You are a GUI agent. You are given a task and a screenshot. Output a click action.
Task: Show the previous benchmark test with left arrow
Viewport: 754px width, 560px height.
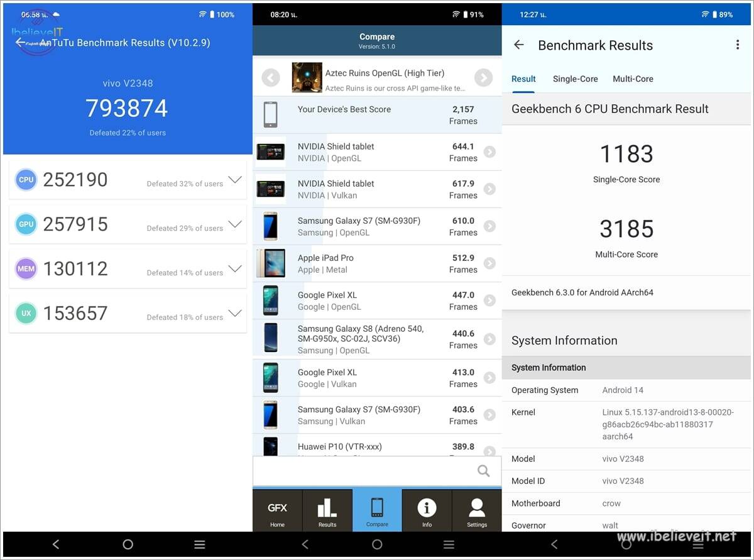tap(271, 78)
